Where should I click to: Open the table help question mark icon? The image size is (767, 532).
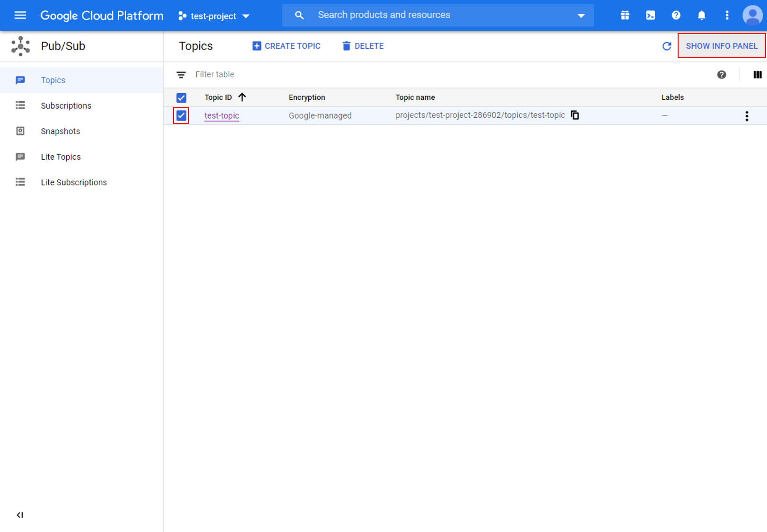(x=722, y=75)
